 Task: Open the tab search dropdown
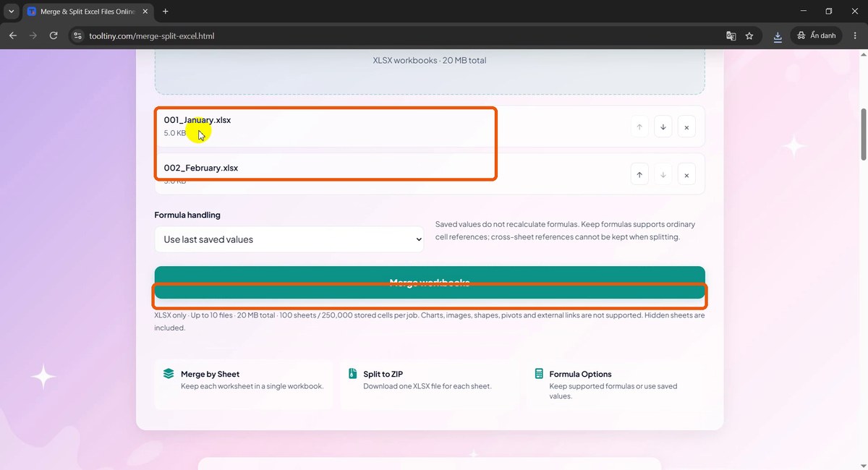pyautogui.click(x=12, y=12)
